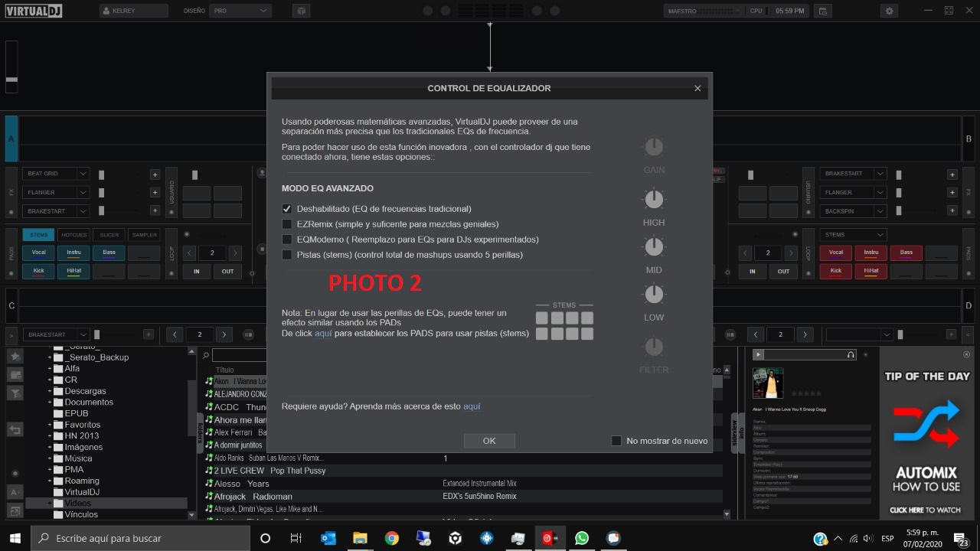Click 'aquí' help link about this feature

[x=472, y=406]
